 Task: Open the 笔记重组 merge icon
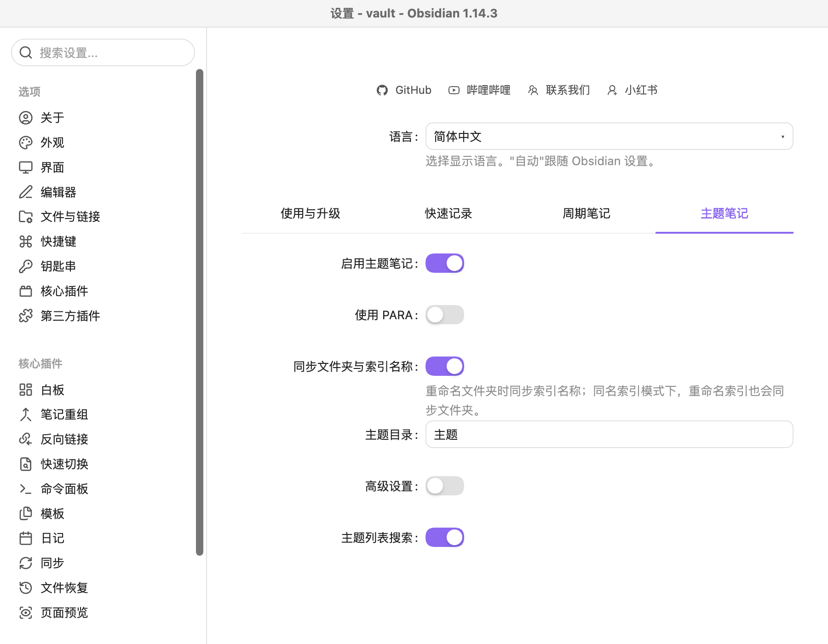point(26,414)
